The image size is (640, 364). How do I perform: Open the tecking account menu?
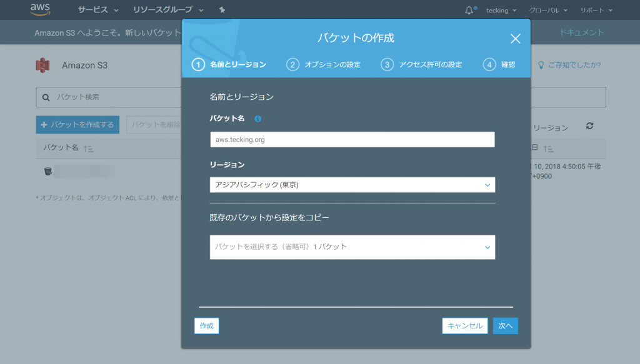pyautogui.click(x=501, y=10)
